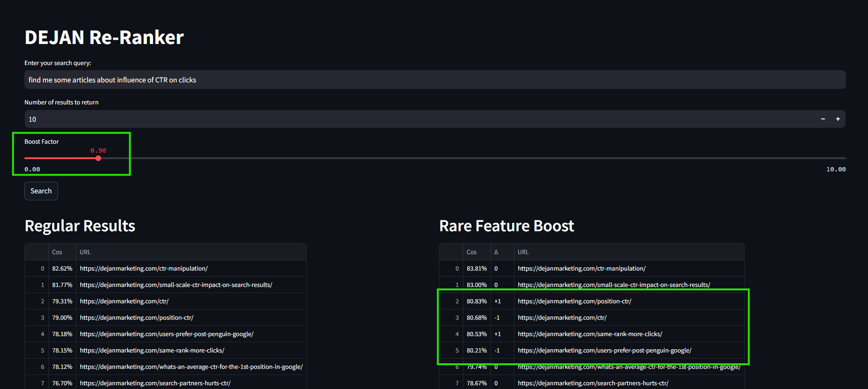868x389 pixels.
Task: Click the DEJAN Re-Ranker page title
Action: point(104,37)
